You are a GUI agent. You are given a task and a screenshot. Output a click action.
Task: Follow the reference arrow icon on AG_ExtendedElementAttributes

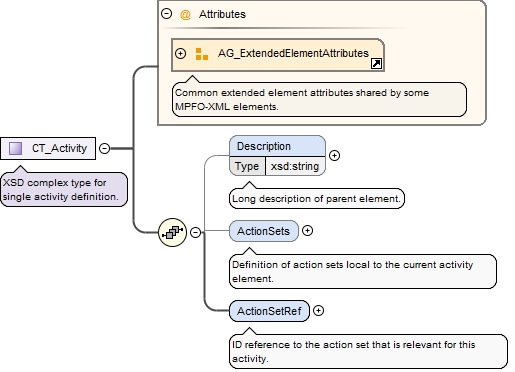coord(376,63)
